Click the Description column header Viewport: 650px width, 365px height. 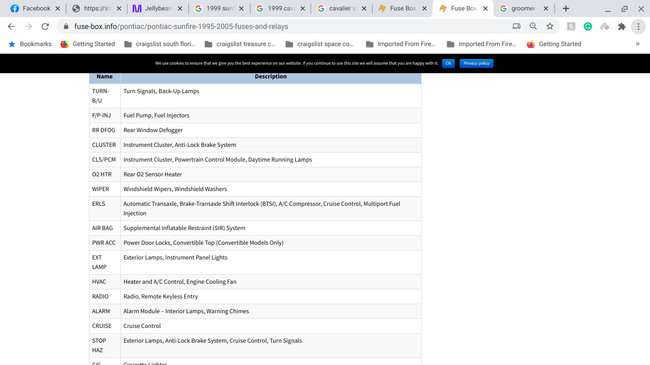(x=271, y=77)
